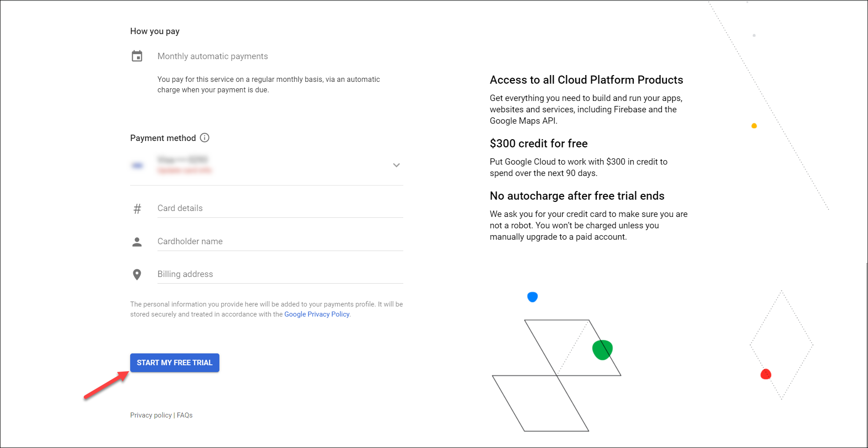This screenshot has width=868, height=448.
Task: Click the blue dot in illustration
Action: coord(533,297)
